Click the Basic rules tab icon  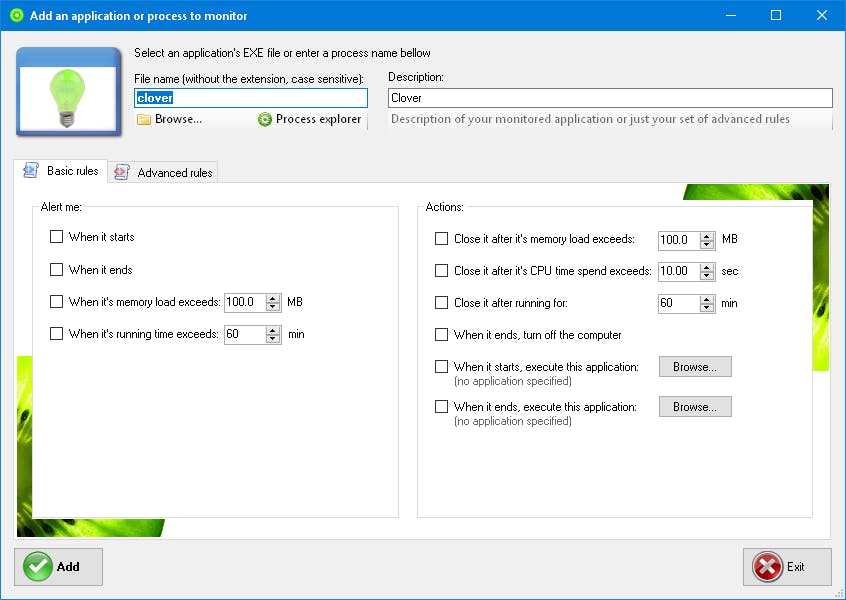point(29,171)
